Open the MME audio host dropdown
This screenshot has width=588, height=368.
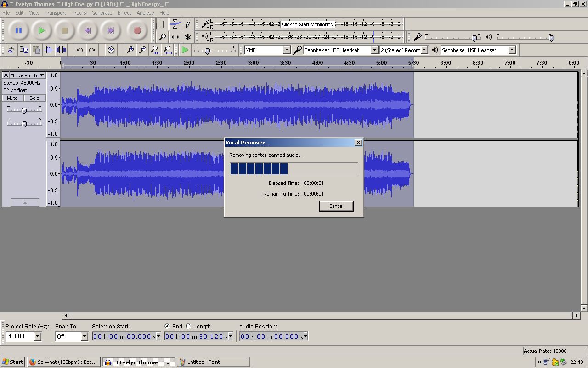click(x=287, y=50)
